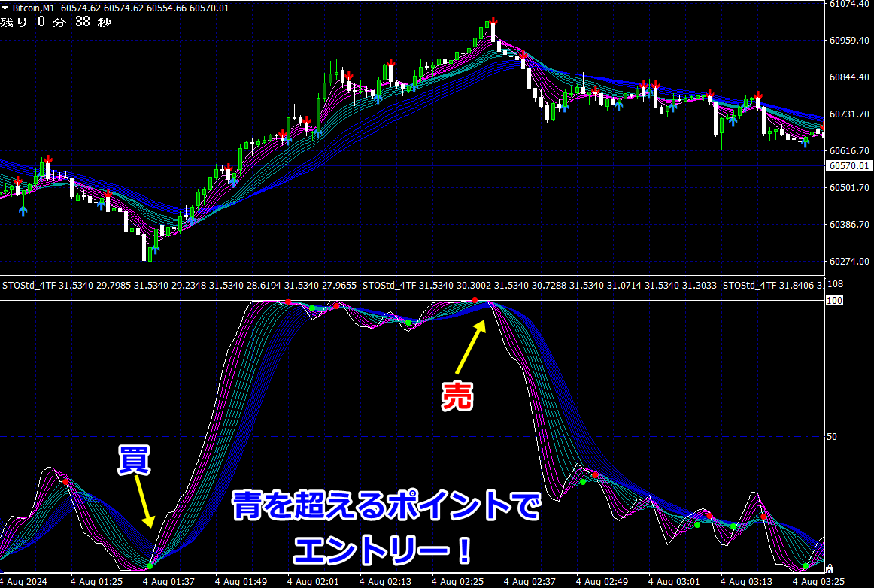Click the 4 Aug 03:13 time axis label

coord(746,581)
